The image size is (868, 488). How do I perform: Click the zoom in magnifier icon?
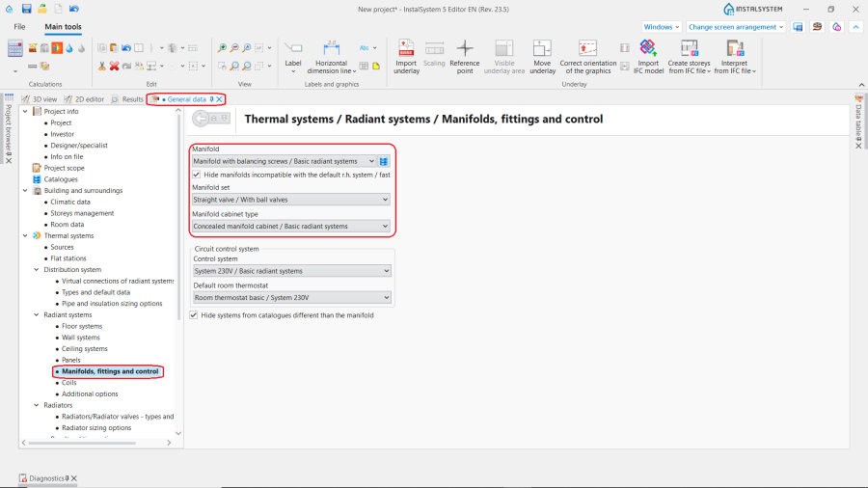pyautogui.click(x=222, y=48)
